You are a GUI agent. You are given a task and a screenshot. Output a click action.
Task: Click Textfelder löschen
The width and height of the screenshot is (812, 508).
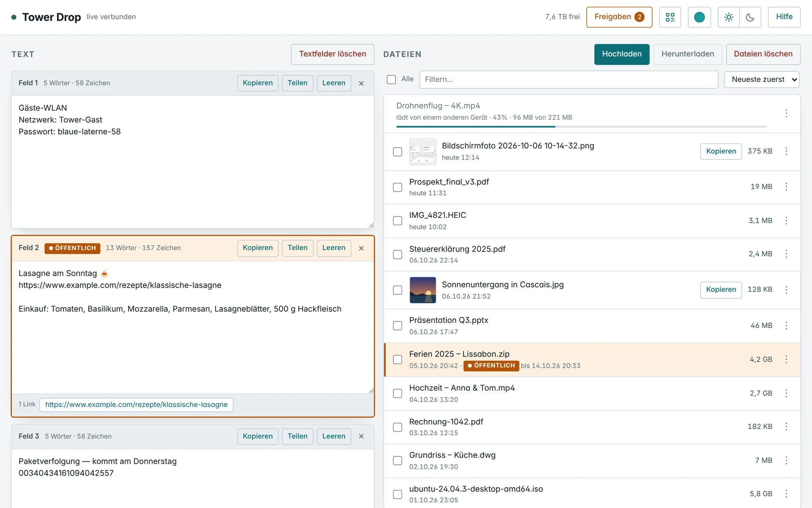tap(333, 54)
